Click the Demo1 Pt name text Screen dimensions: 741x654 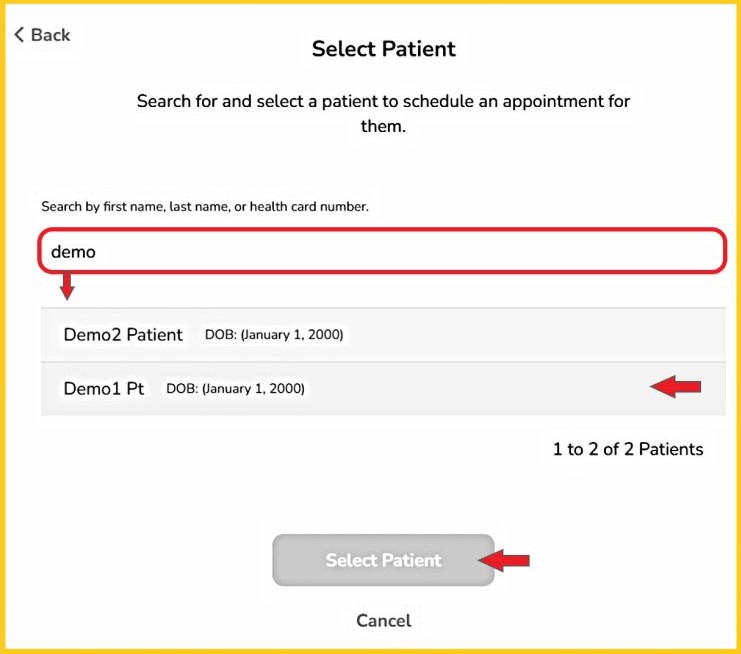point(104,388)
